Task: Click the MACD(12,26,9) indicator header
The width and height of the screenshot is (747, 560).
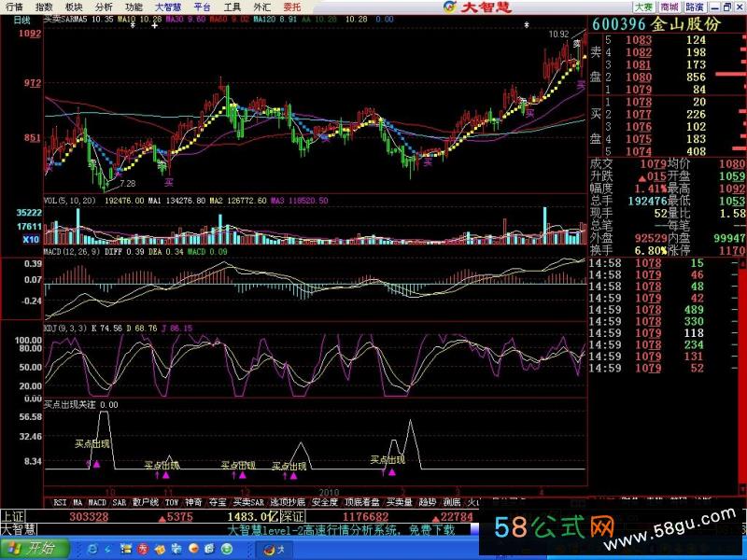Action: 72,251
